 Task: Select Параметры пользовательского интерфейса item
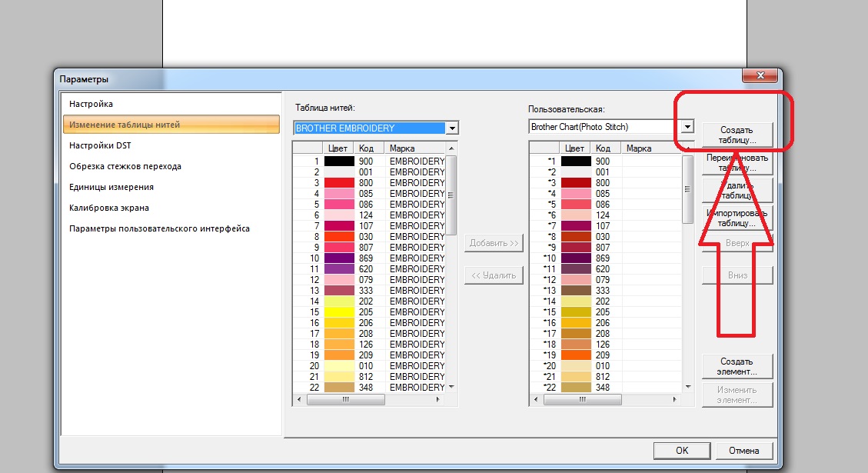(x=159, y=228)
